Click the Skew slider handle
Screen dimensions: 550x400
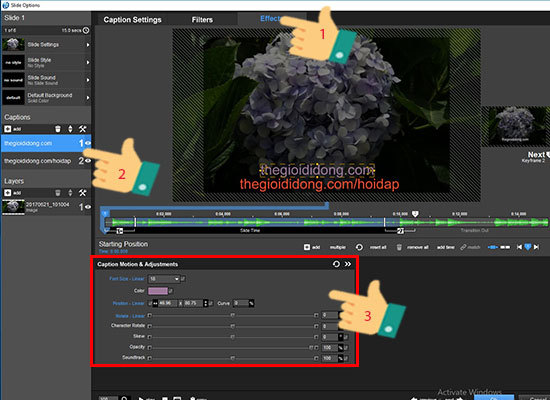[x=232, y=337]
